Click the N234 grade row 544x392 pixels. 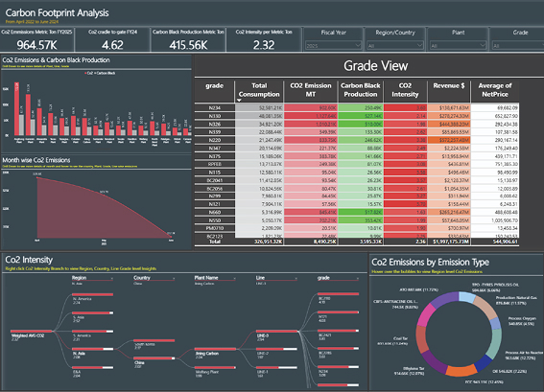(x=357, y=107)
